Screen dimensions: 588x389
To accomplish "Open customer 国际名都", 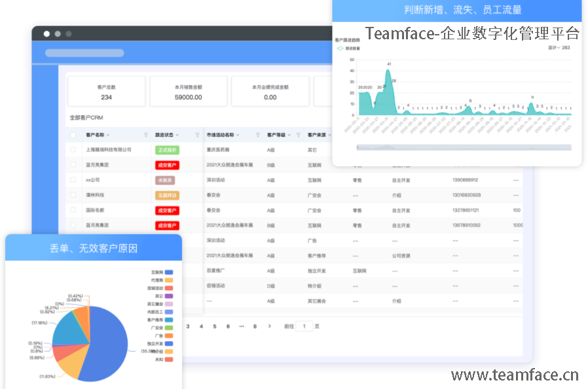I will click(x=95, y=210).
